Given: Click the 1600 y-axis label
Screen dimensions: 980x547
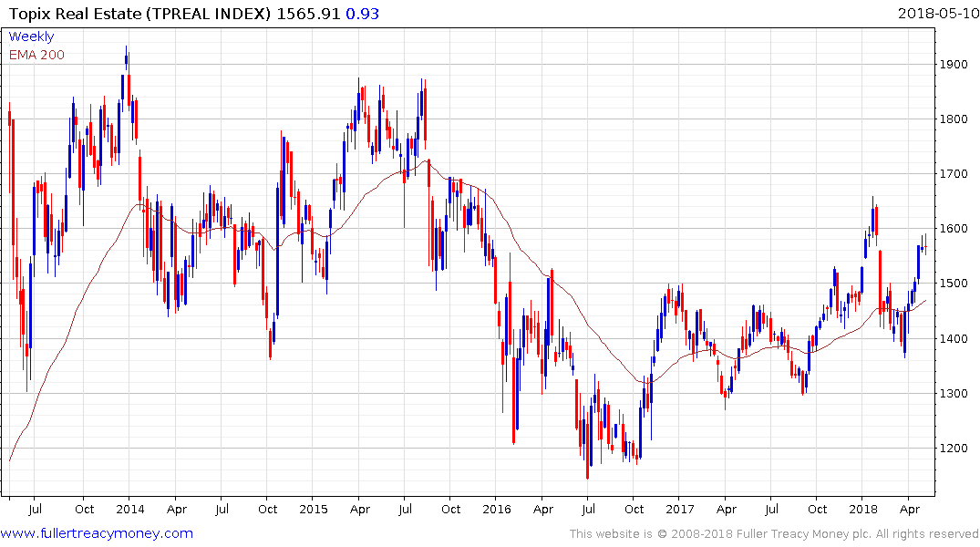Looking at the screenshot, I should click(x=954, y=229).
